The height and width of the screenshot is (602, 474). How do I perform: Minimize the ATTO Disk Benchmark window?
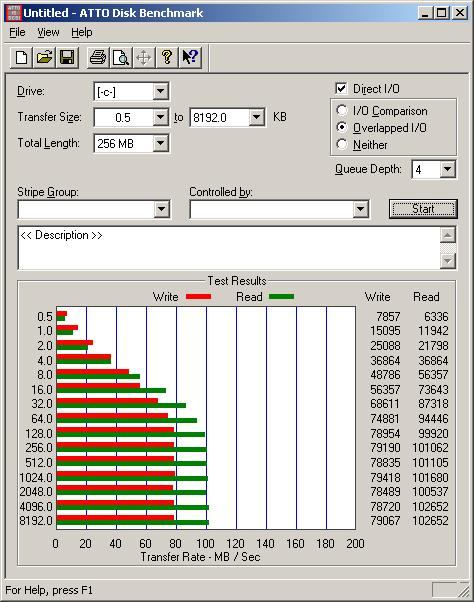click(424, 13)
